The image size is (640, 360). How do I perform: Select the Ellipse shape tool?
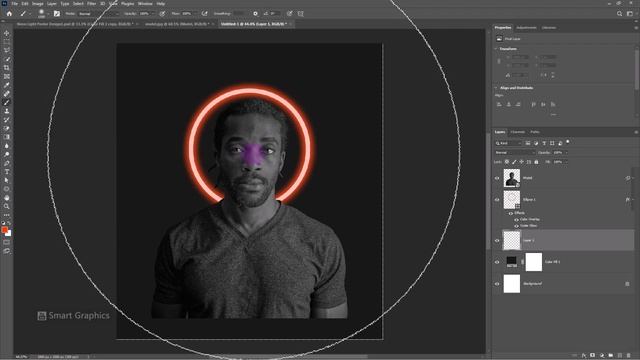[x=7, y=189]
